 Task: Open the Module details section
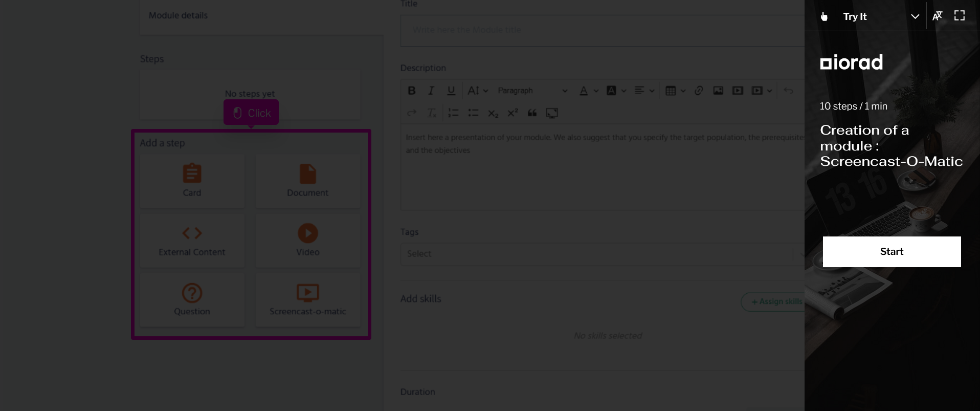point(179,15)
